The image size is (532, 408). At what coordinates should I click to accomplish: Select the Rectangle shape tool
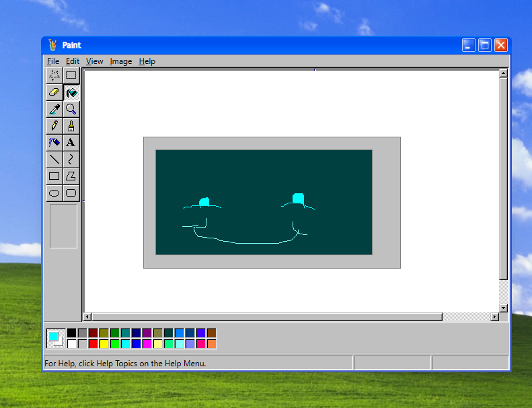click(x=54, y=176)
